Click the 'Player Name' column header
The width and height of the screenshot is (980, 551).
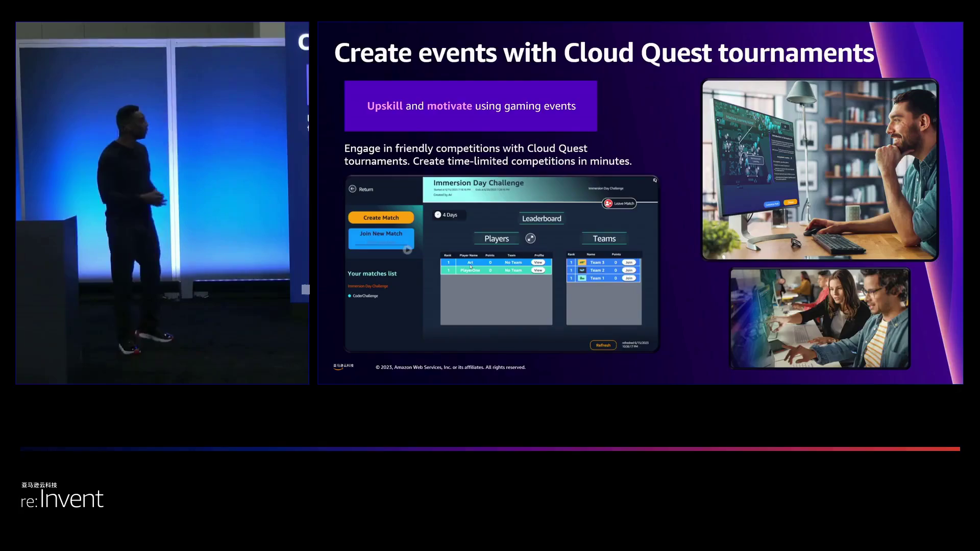469,255
